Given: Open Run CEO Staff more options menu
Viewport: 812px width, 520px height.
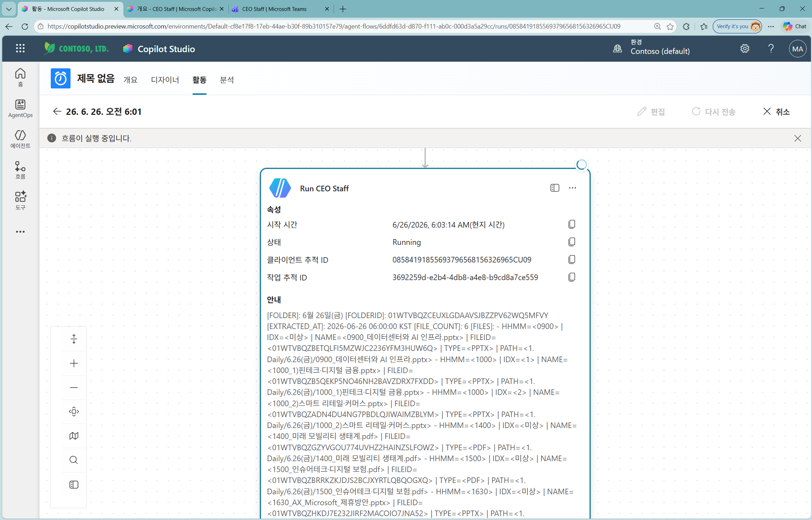Looking at the screenshot, I should [573, 188].
